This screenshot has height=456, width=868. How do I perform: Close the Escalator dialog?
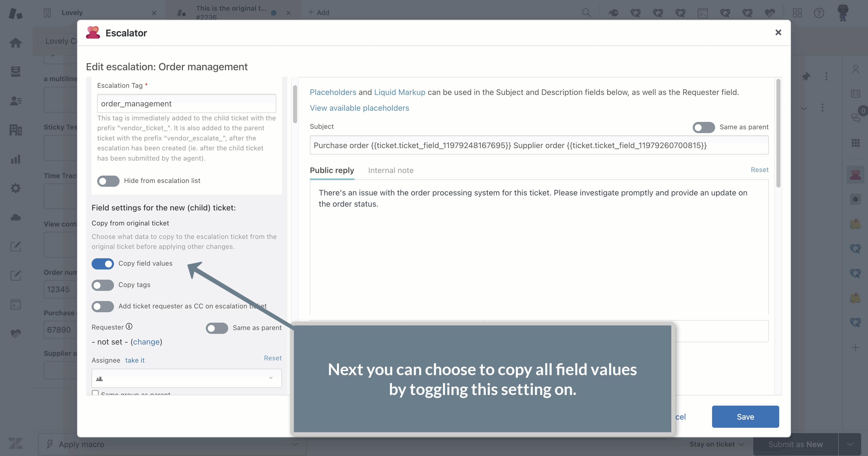click(x=778, y=32)
